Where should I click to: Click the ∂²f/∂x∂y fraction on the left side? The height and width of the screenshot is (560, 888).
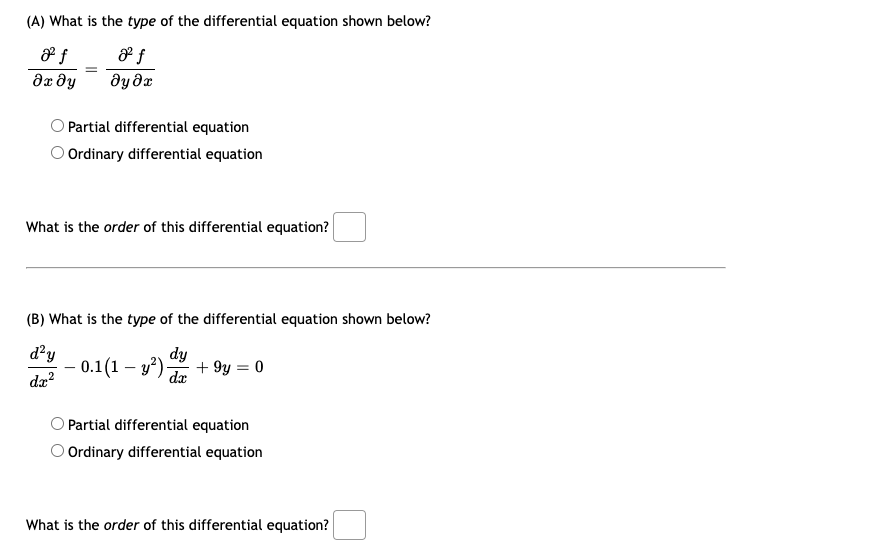click(x=53, y=69)
